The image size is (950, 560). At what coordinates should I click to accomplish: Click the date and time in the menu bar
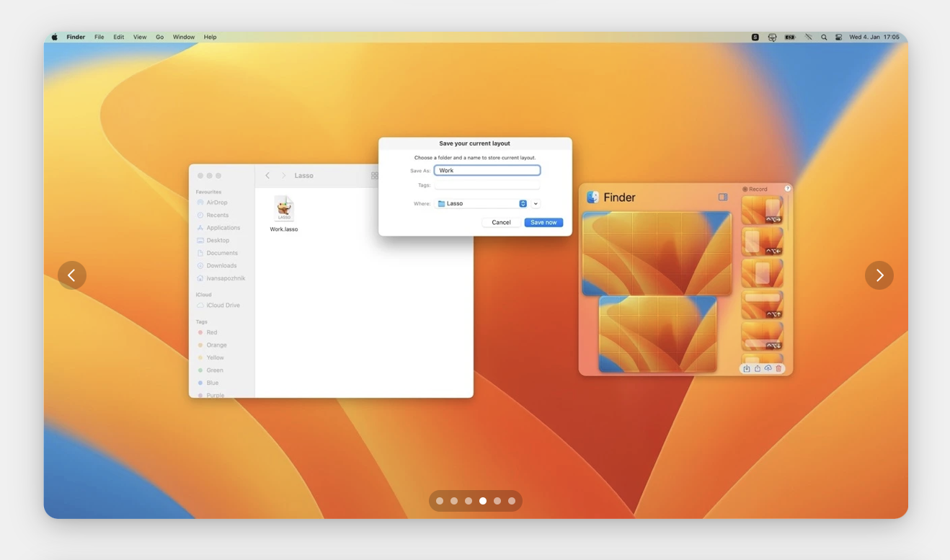(874, 37)
